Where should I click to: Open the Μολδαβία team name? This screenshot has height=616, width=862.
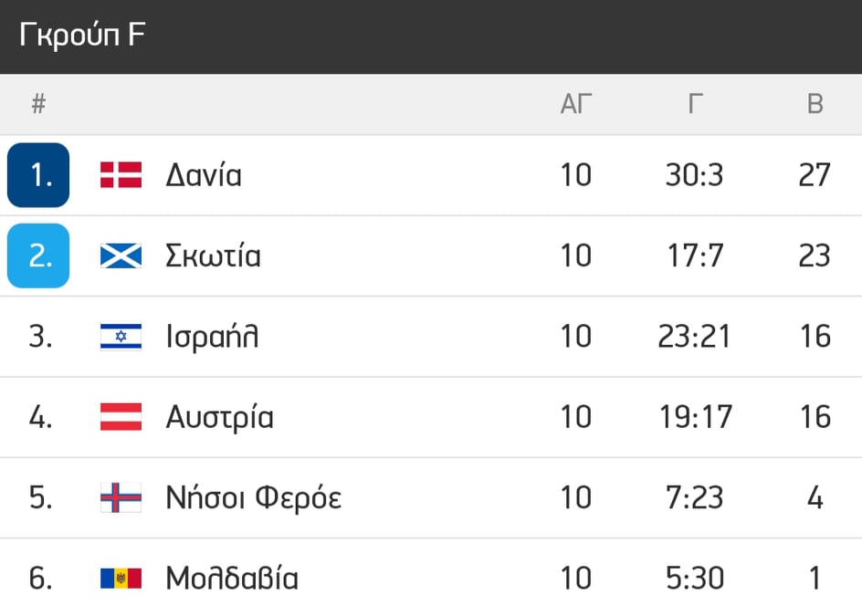(232, 578)
